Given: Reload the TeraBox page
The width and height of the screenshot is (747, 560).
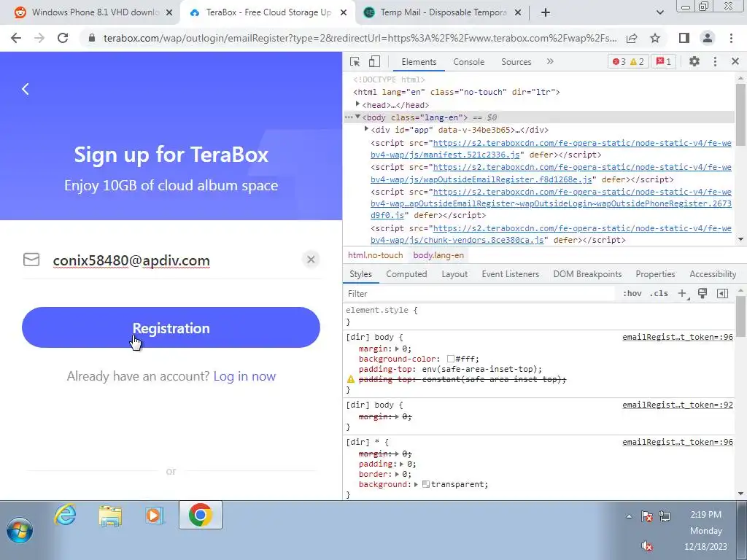Looking at the screenshot, I should (63, 38).
